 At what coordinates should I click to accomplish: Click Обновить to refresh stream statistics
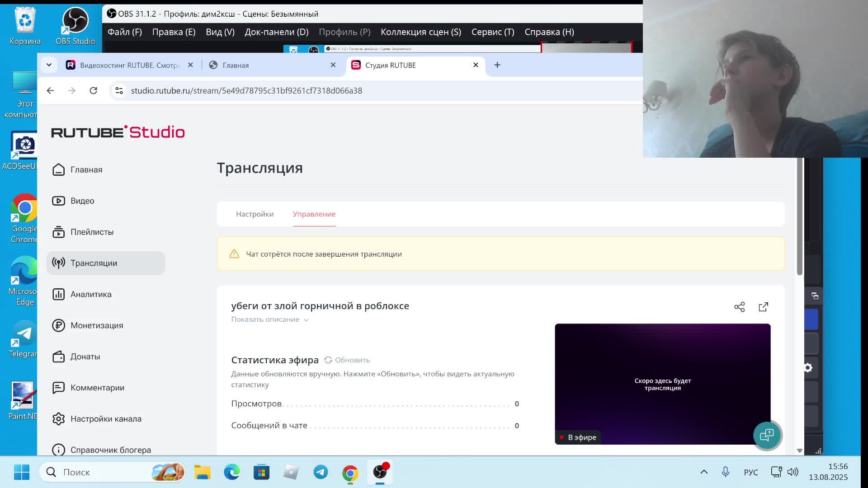pos(347,360)
